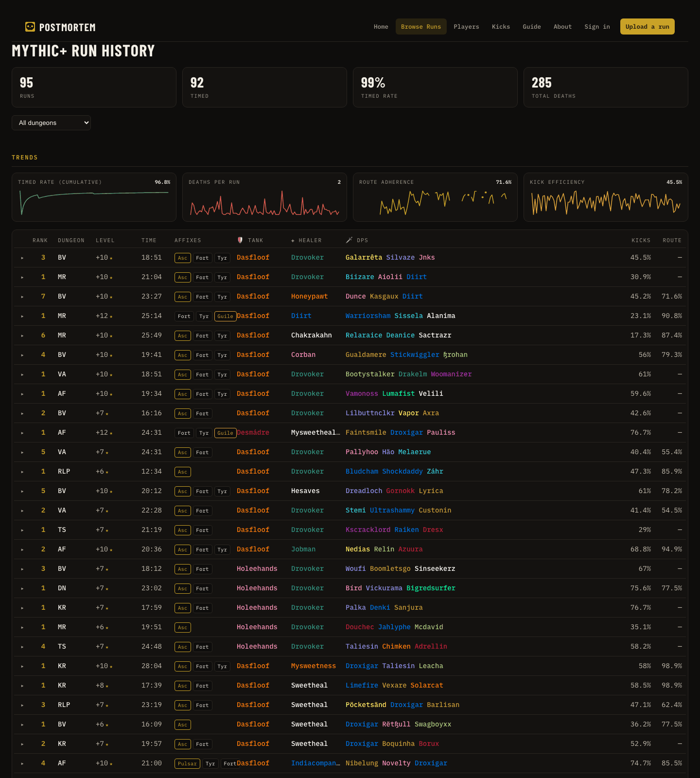Sort by the Route column header
The height and width of the screenshot is (778, 700).
pos(672,240)
